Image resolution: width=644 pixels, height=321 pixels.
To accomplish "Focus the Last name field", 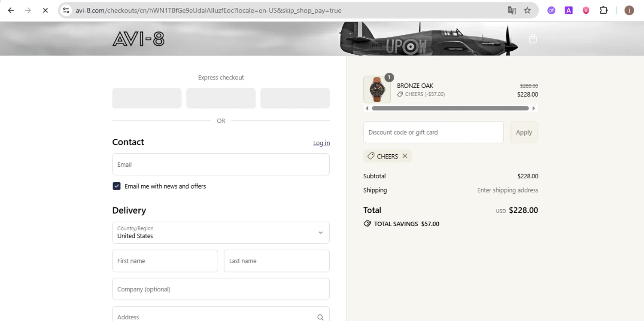I will [276, 261].
